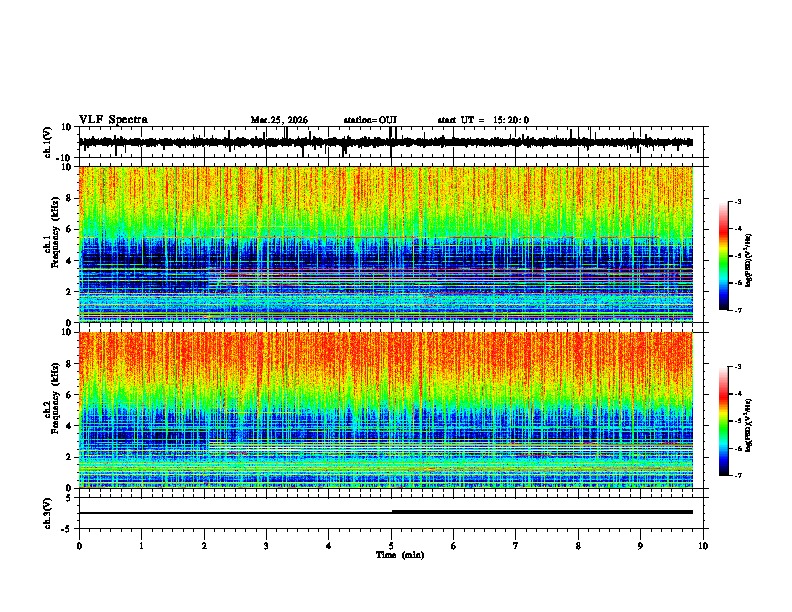
Task: Click the "6" kHz tick of ch.1 spectrogram
Action: click(x=69, y=229)
